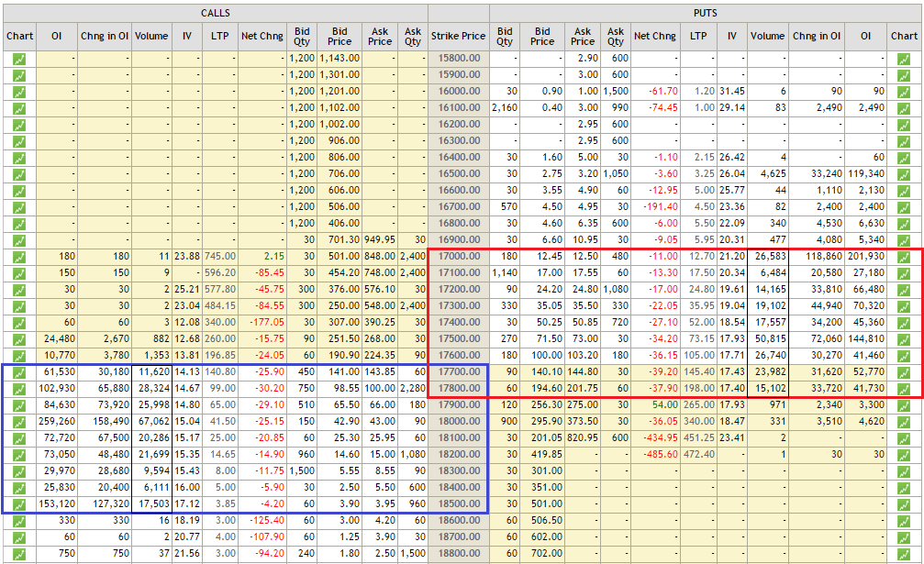Open puts chart icon for 16500.00 strike
This screenshot has width=924, height=564.
[x=904, y=174]
